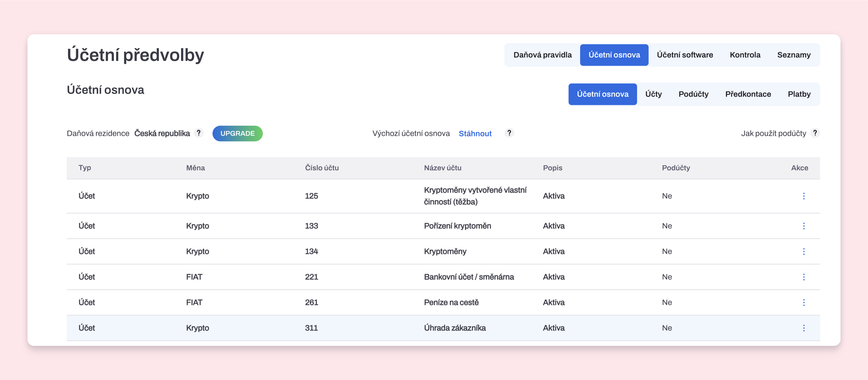
Task: Click the Název účtu column header
Action: click(x=443, y=168)
